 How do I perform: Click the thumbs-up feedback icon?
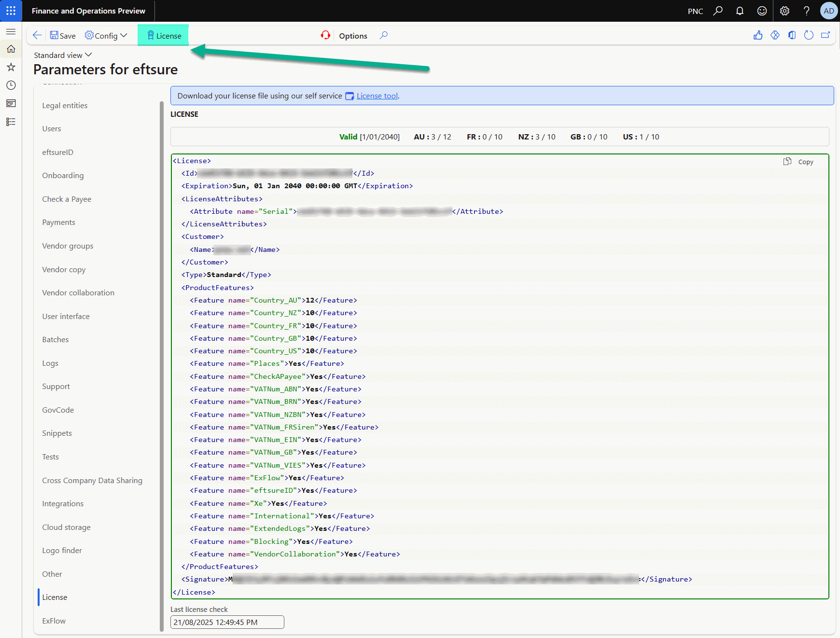click(758, 35)
